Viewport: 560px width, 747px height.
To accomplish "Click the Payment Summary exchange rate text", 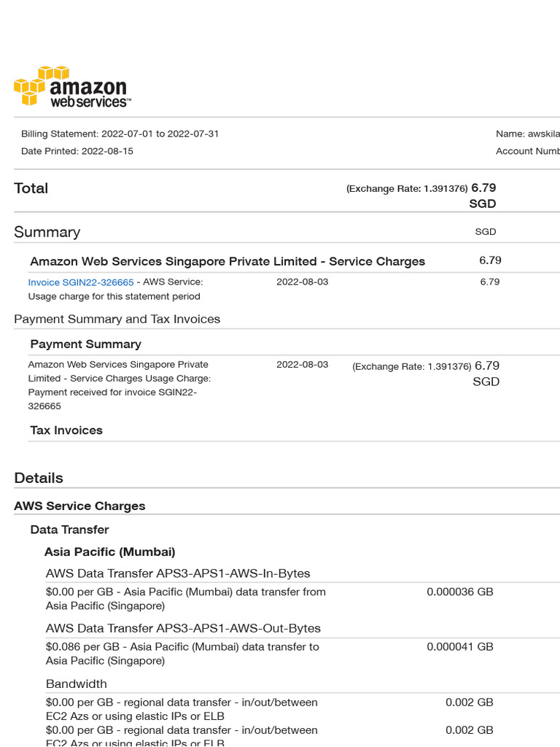I will (x=412, y=367).
